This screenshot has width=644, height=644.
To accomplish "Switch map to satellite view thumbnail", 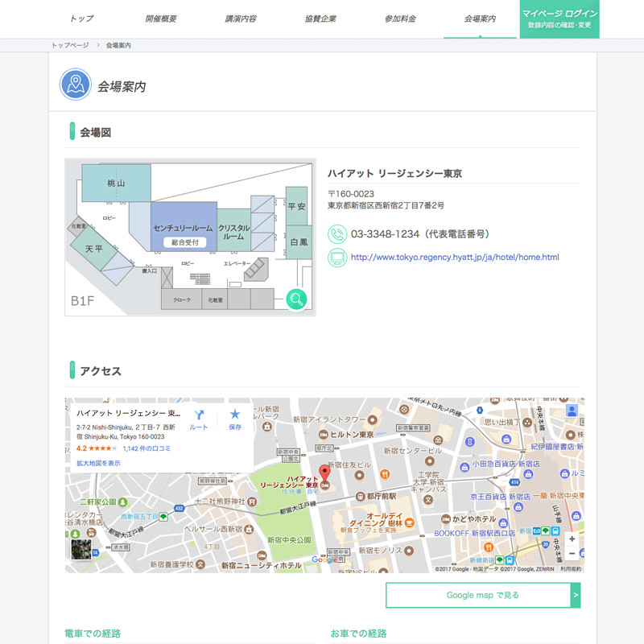I will coord(81,549).
